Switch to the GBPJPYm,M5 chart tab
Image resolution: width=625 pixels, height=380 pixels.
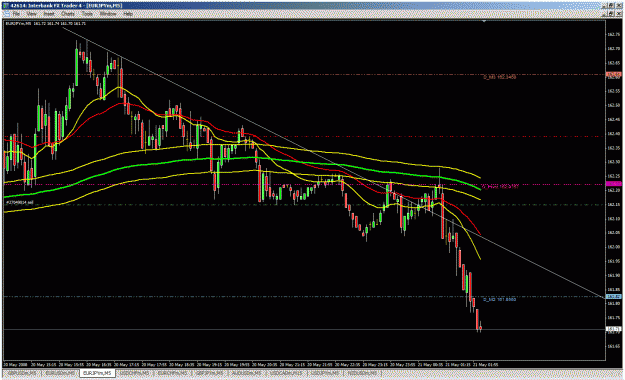210,373
